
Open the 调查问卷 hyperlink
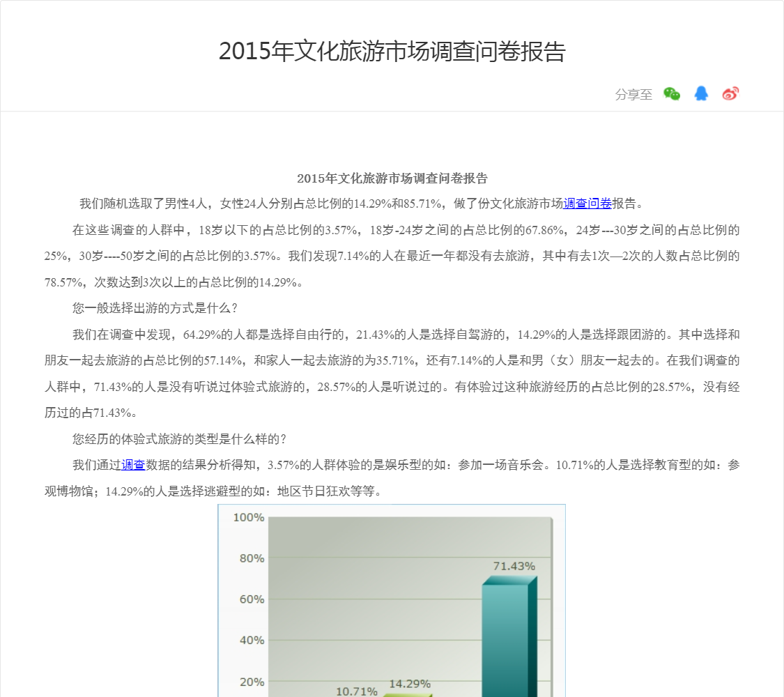point(587,204)
